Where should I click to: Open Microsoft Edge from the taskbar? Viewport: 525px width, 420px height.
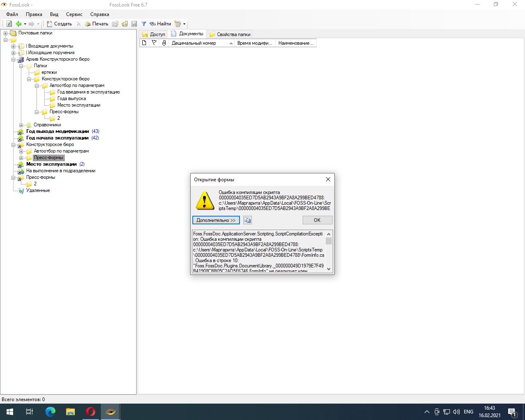[x=50, y=412]
